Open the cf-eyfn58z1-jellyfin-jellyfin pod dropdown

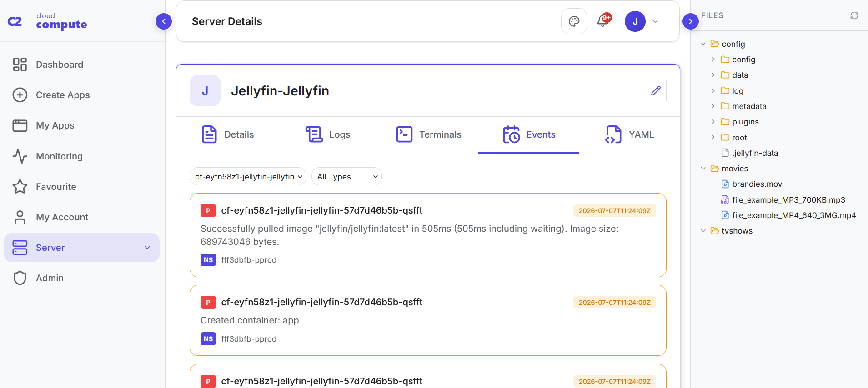[x=248, y=176]
